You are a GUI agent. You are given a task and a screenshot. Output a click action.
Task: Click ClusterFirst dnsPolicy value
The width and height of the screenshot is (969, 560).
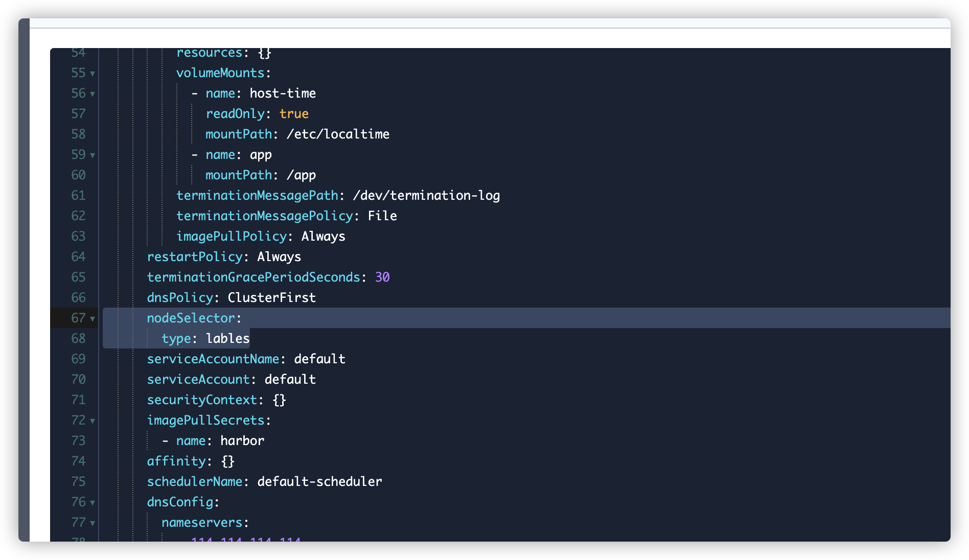pyautogui.click(x=272, y=298)
